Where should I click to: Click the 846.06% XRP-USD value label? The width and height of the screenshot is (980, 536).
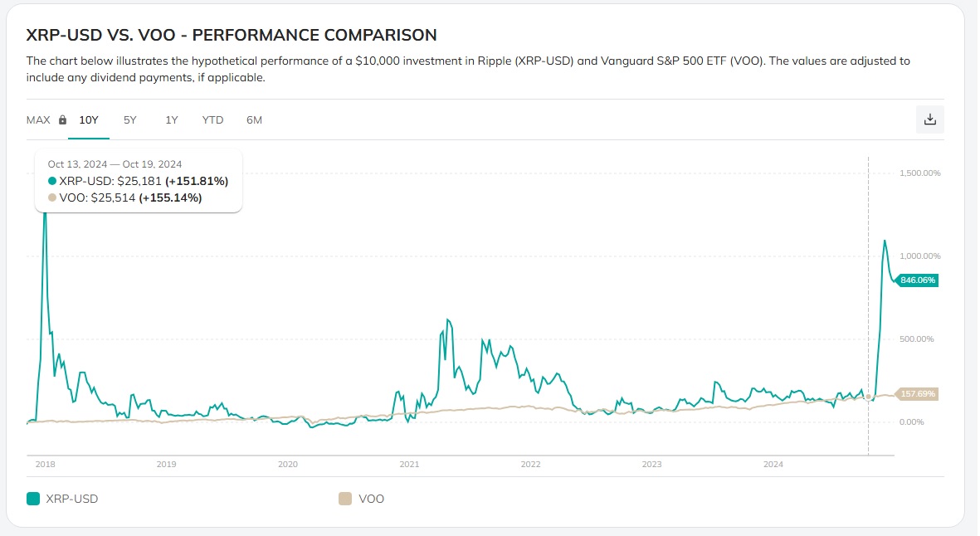[917, 280]
